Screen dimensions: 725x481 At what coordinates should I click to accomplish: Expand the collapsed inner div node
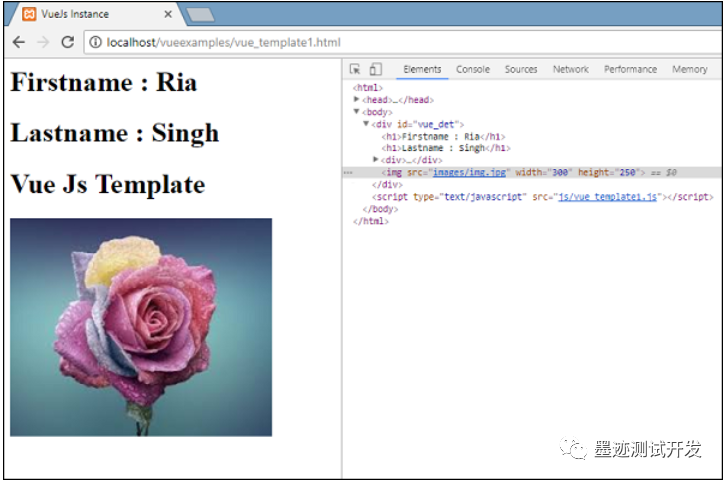pos(375,159)
